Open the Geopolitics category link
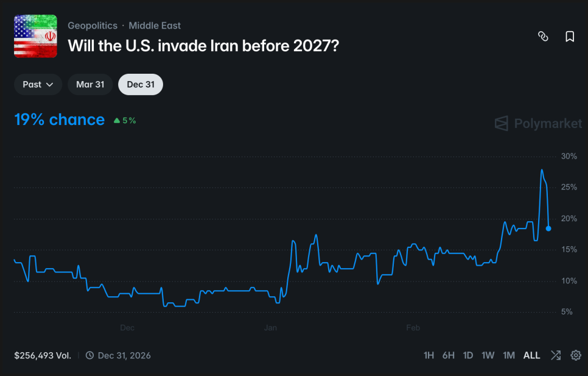 [93, 26]
